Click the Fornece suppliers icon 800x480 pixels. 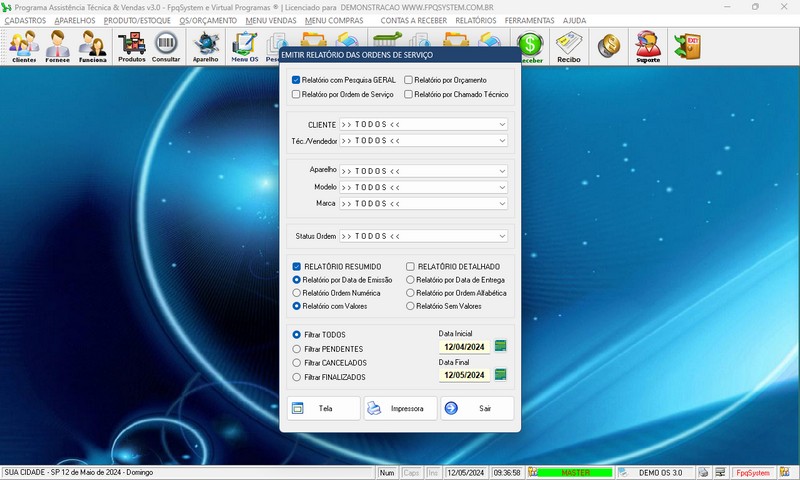(x=57, y=45)
